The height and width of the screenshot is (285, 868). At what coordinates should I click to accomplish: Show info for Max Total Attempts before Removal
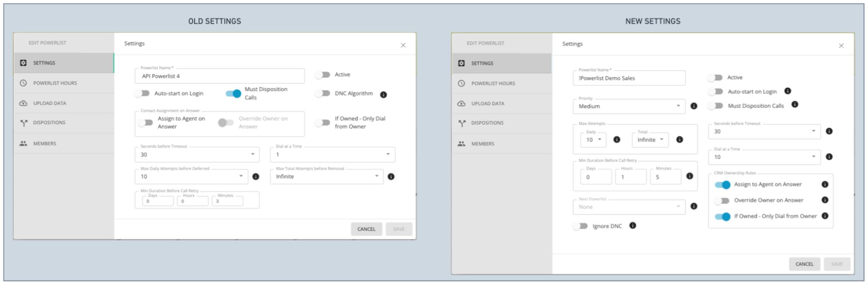[391, 176]
